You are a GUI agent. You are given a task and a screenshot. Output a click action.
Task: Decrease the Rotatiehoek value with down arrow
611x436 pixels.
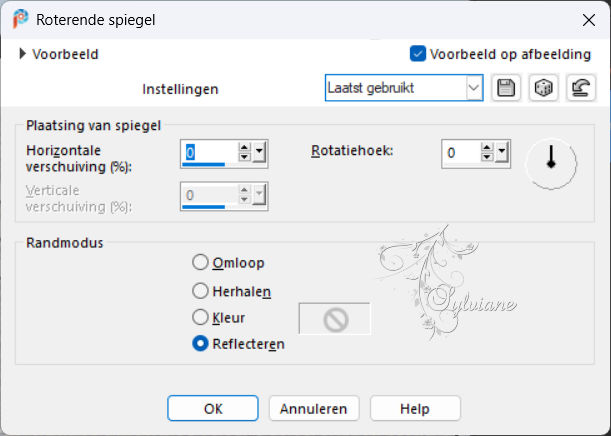[x=486, y=157]
